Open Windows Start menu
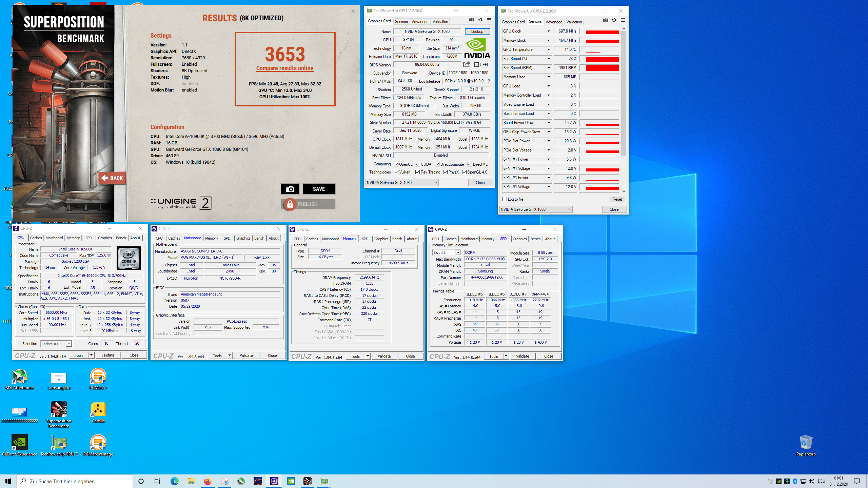This screenshot has width=868, height=488. [x=8, y=481]
